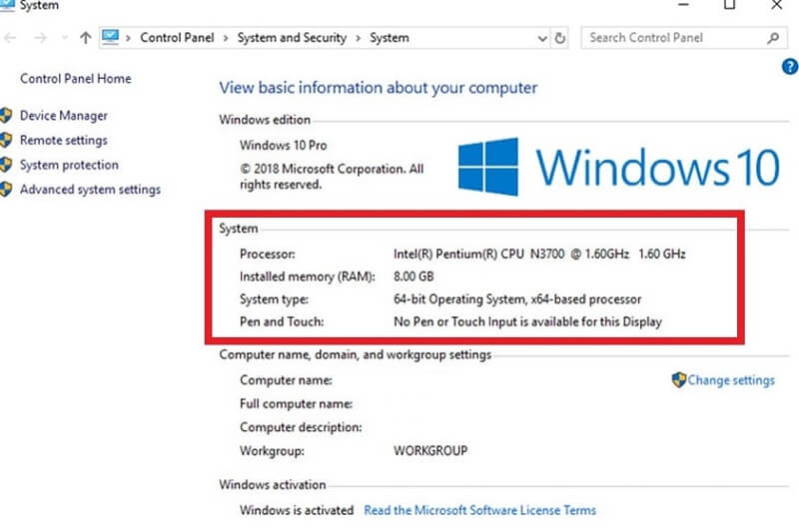Expand the chevron after System and Security

click(359, 38)
